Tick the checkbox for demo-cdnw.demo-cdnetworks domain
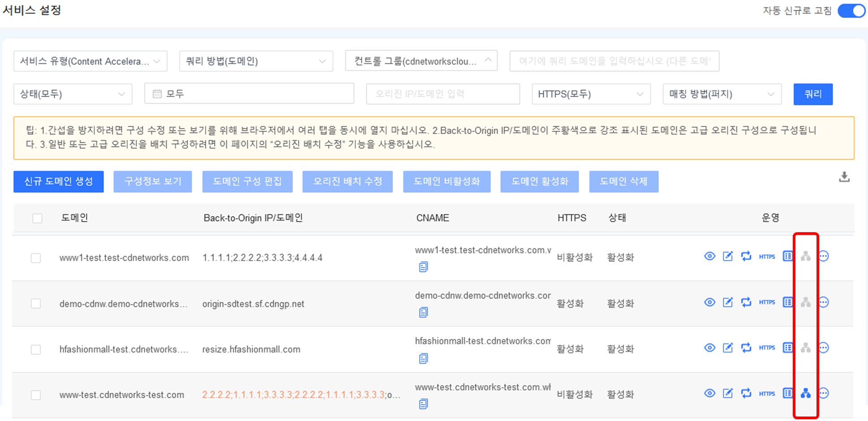 [36, 304]
